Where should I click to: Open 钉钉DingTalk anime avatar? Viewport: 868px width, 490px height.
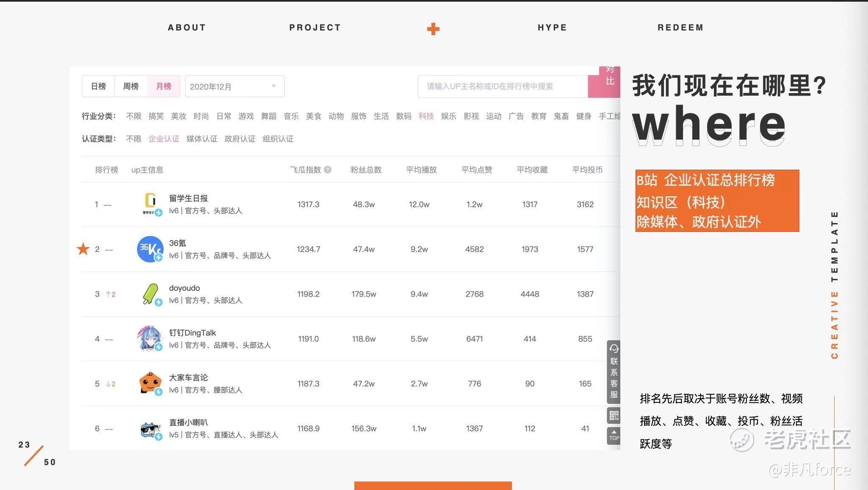coord(150,339)
